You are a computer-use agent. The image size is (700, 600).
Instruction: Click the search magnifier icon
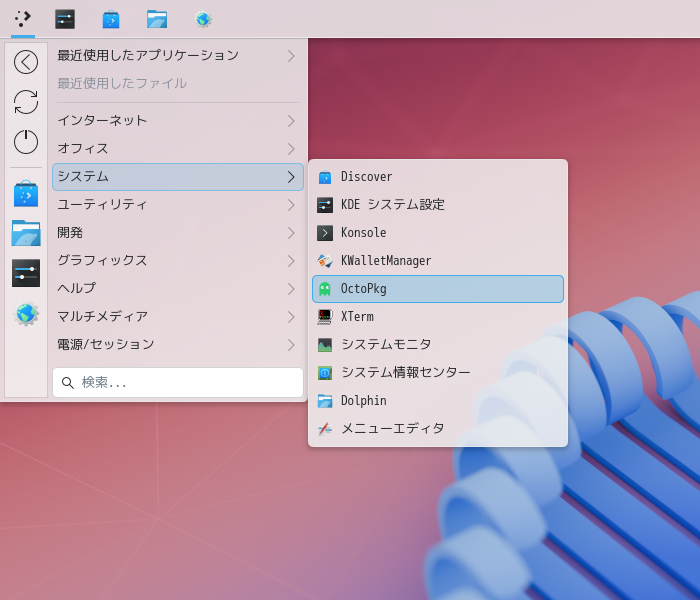(67, 383)
